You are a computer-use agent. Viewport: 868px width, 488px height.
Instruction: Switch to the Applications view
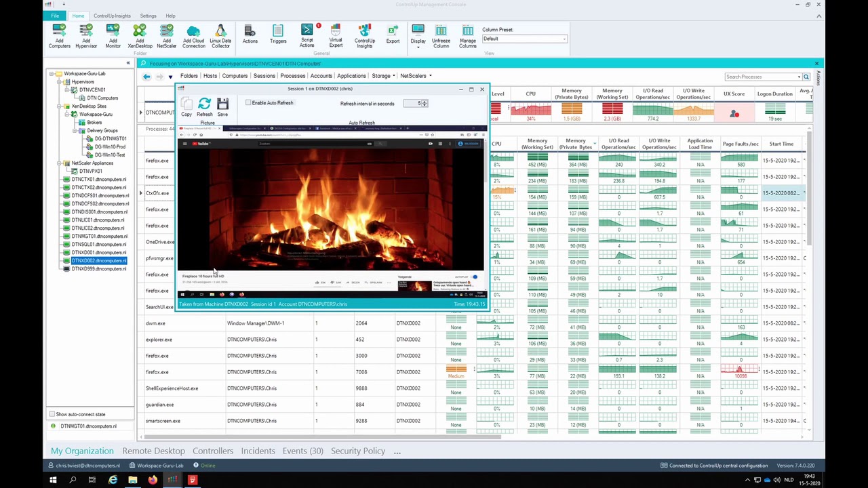coord(351,76)
